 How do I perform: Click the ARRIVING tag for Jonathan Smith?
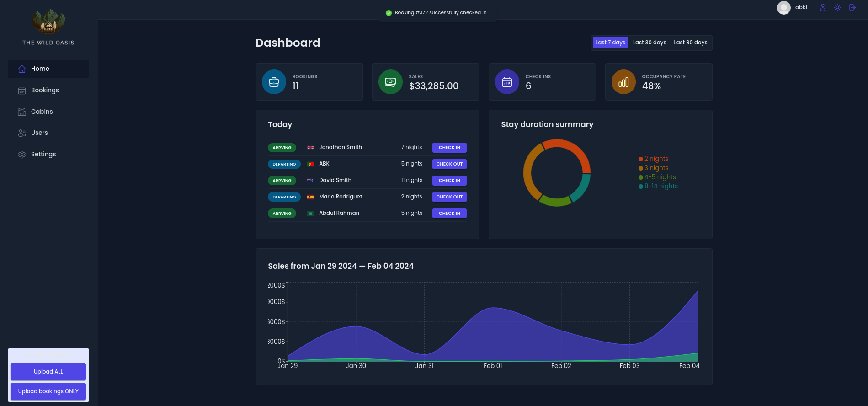click(282, 148)
